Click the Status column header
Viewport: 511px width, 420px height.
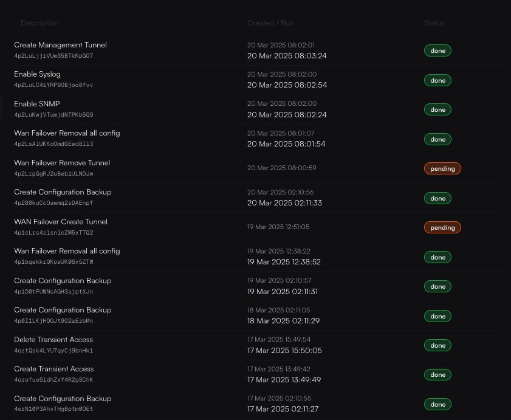[x=434, y=23]
